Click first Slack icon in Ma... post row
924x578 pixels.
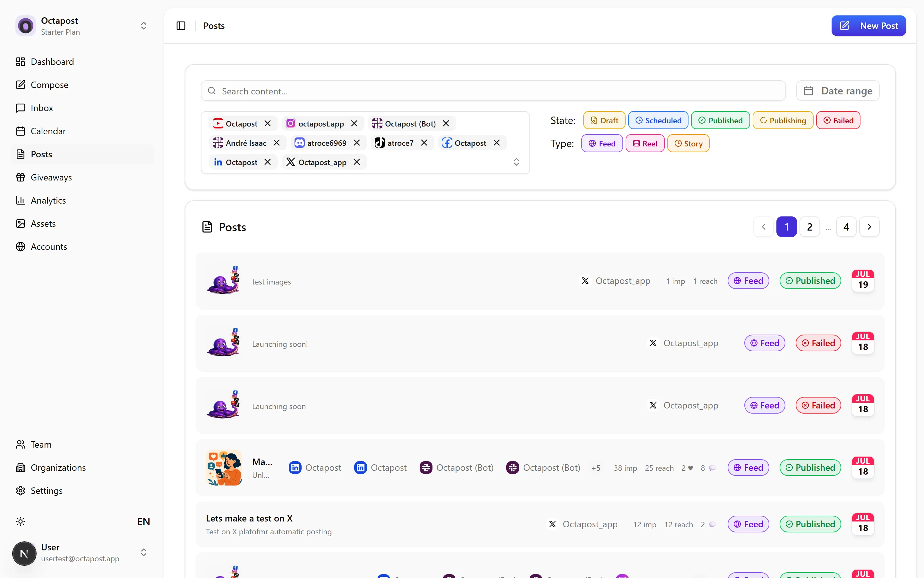[x=426, y=468]
